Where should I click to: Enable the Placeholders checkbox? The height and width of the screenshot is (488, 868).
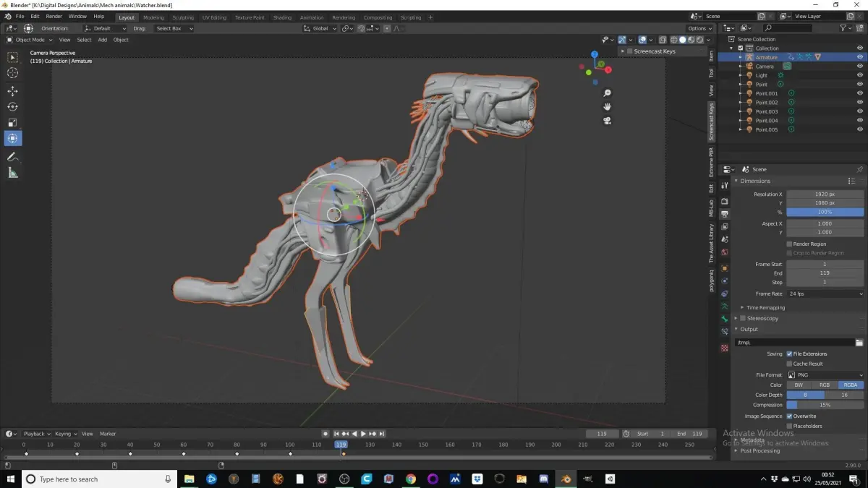coord(789,426)
